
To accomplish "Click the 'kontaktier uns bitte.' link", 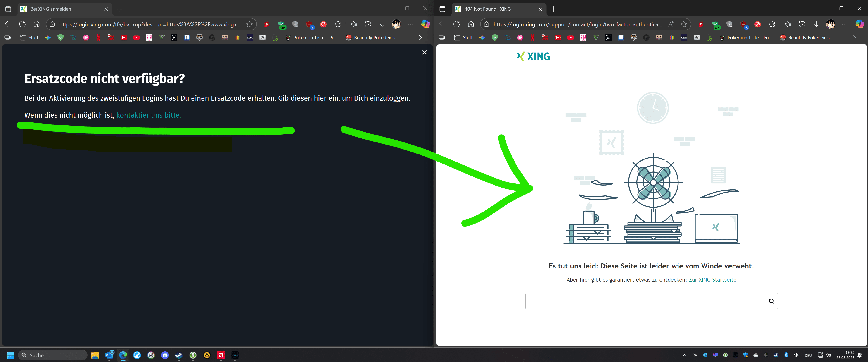I will click(x=149, y=115).
